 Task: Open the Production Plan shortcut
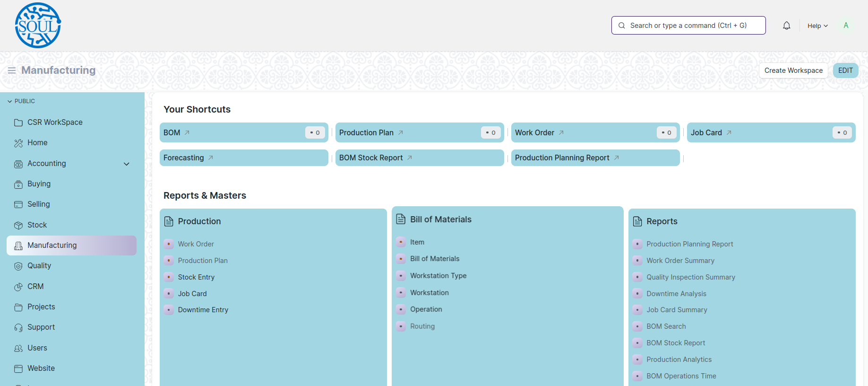coord(420,132)
